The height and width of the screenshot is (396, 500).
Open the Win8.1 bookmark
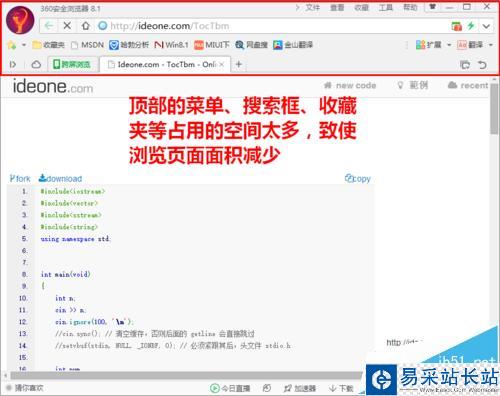point(171,45)
